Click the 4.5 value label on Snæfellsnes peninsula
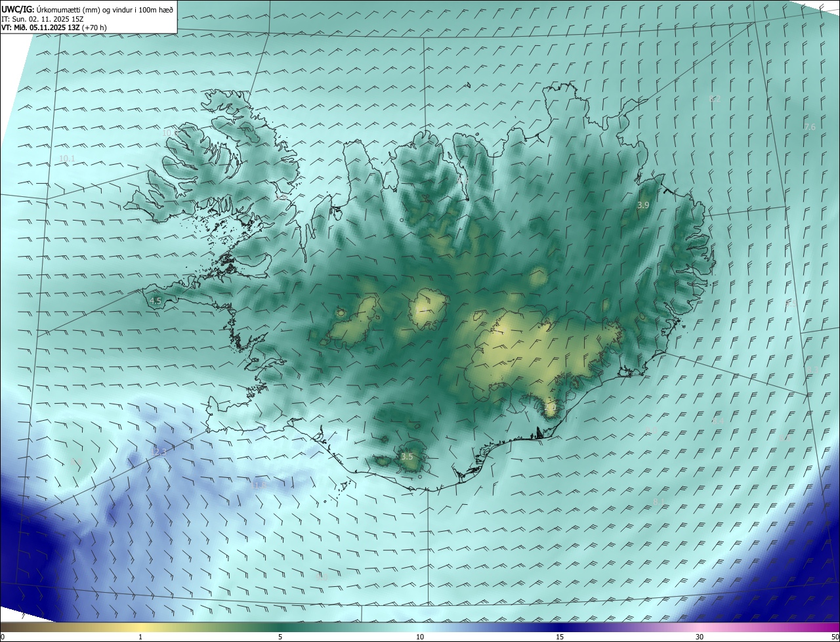The height and width of the screenshot is (642, 840). (x=156, y=301)
